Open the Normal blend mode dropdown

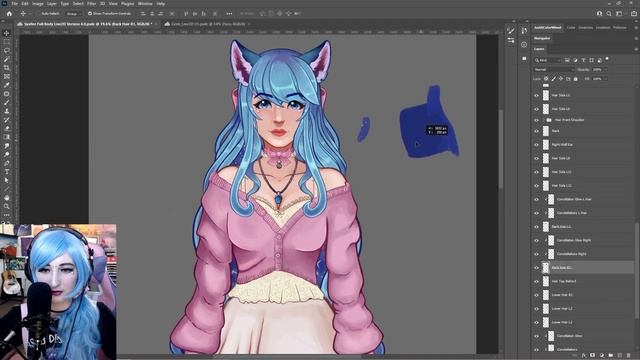pos(553,70)
